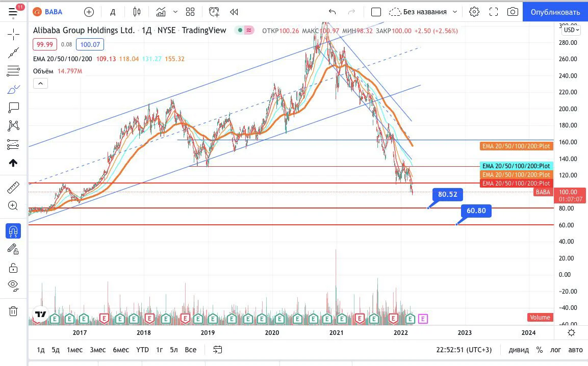
Task: Set range to 1г
Action: [x=160, y=350]
